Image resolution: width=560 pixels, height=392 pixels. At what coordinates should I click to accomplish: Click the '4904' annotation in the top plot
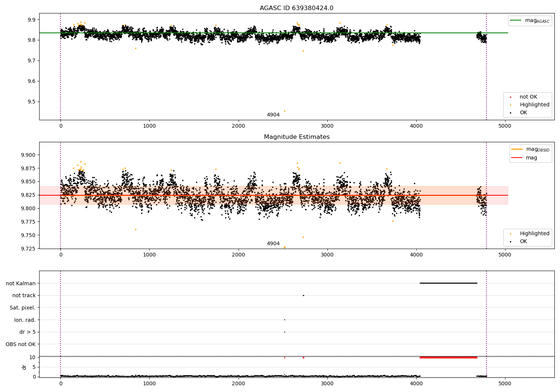coord(273,115)
